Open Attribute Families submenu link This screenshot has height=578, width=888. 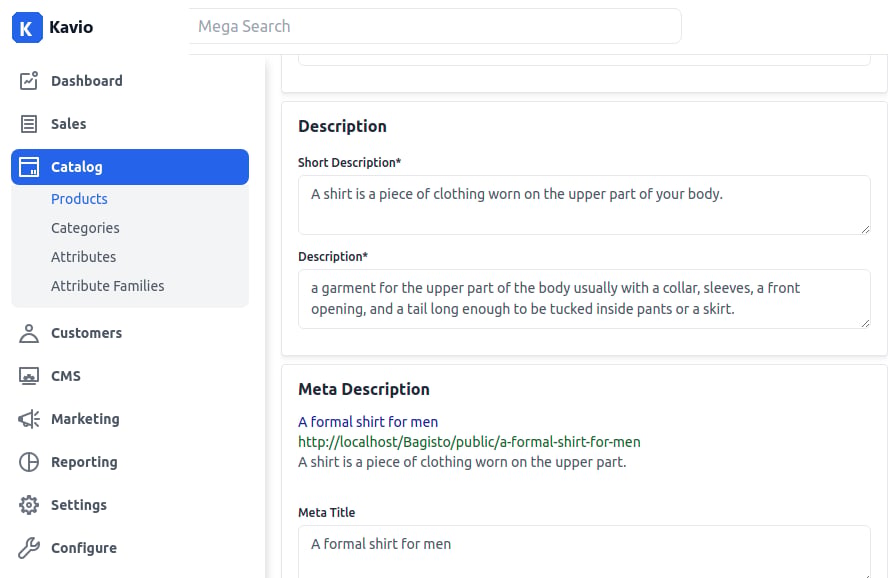[x=108, y=286]
